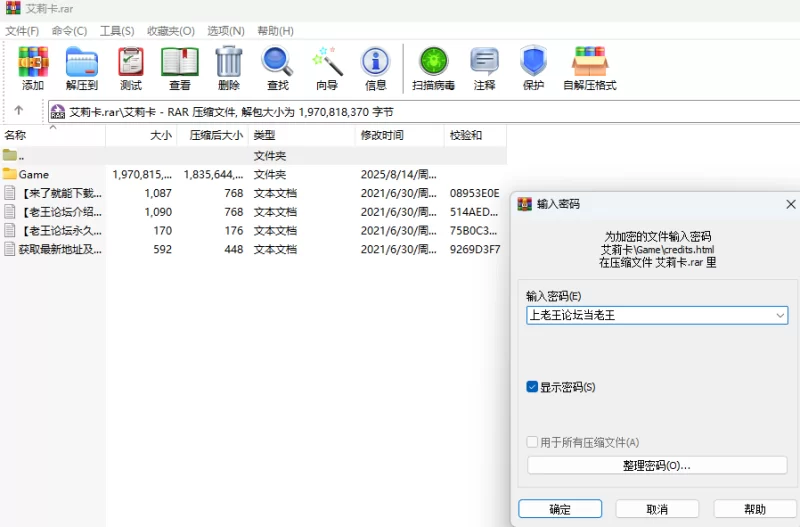
Task: Sort by 修改时间 column header
Action: click(399, 135)
